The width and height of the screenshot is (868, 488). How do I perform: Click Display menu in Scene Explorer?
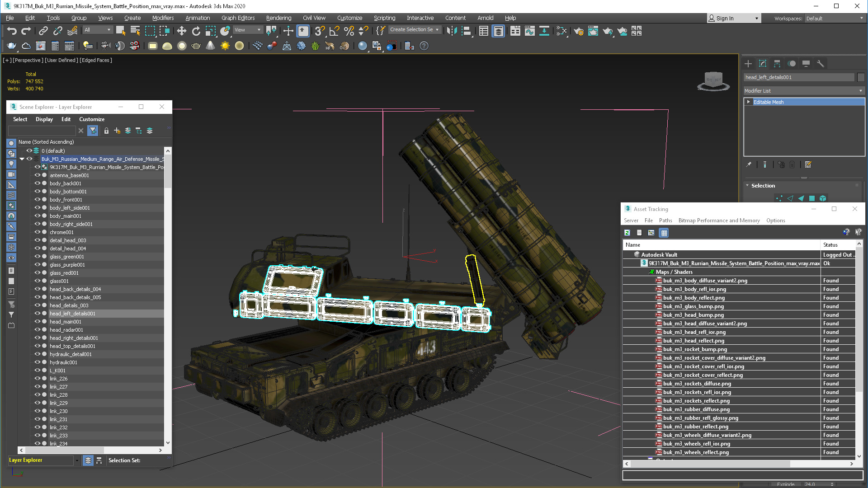[44, 119]
